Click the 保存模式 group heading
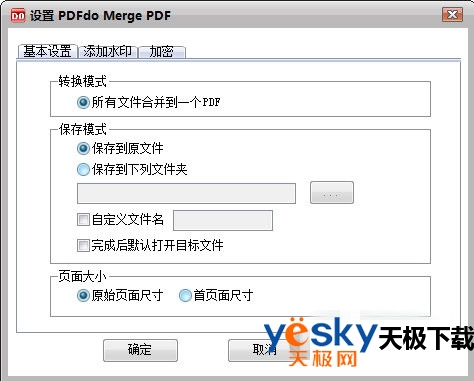 point(83,129)
